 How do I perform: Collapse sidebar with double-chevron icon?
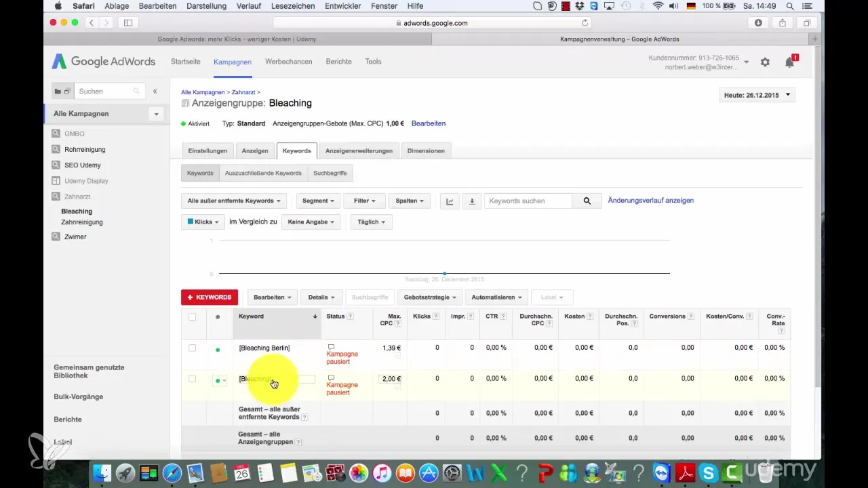coord(155,91)
